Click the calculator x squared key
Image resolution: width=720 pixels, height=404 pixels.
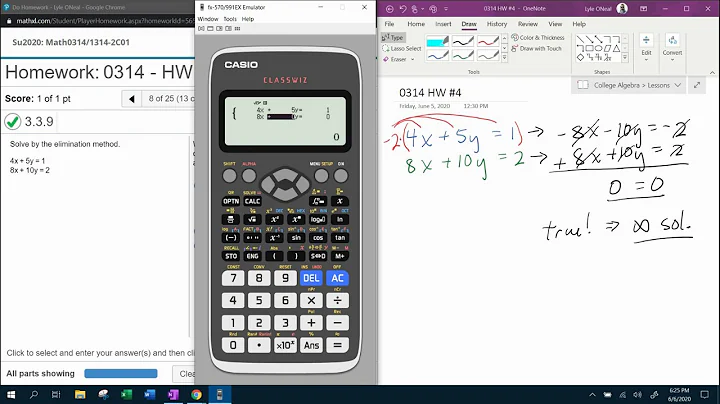274,219
